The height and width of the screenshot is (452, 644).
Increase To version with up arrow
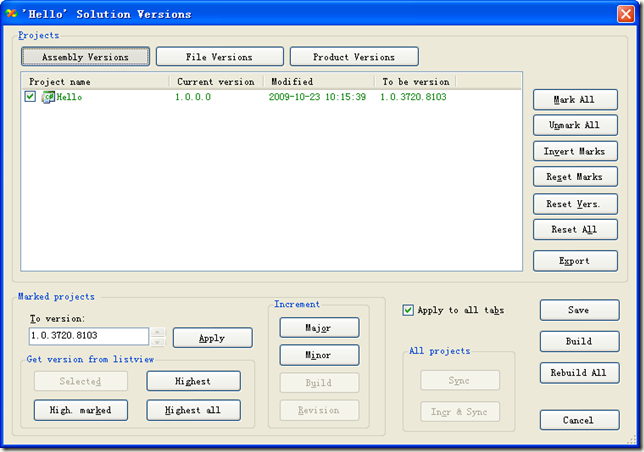point(157,331)
